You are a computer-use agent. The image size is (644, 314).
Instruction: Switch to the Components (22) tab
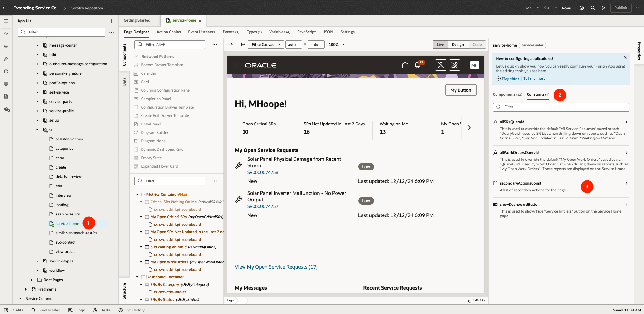pos(507,94)
